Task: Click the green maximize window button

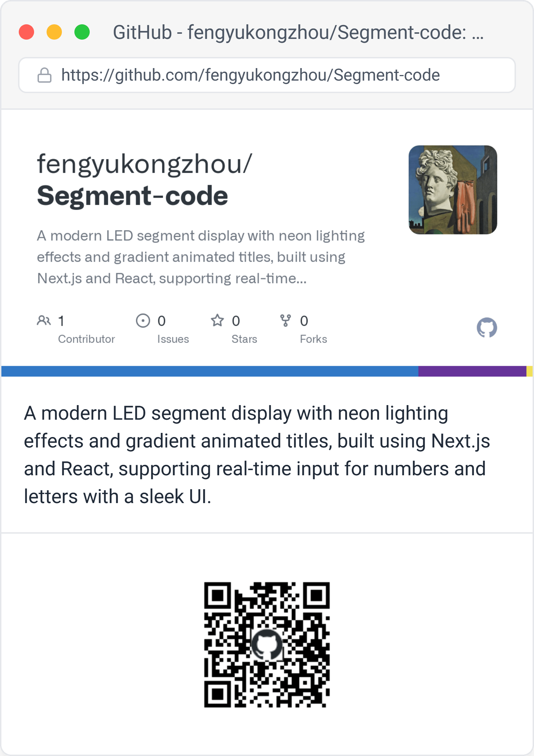Action: click(82, 32)
